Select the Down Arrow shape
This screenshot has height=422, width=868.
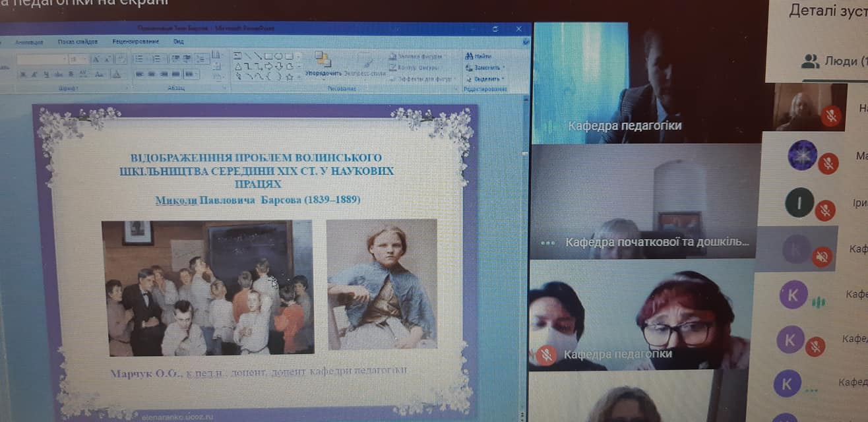[x=279, y=67]
